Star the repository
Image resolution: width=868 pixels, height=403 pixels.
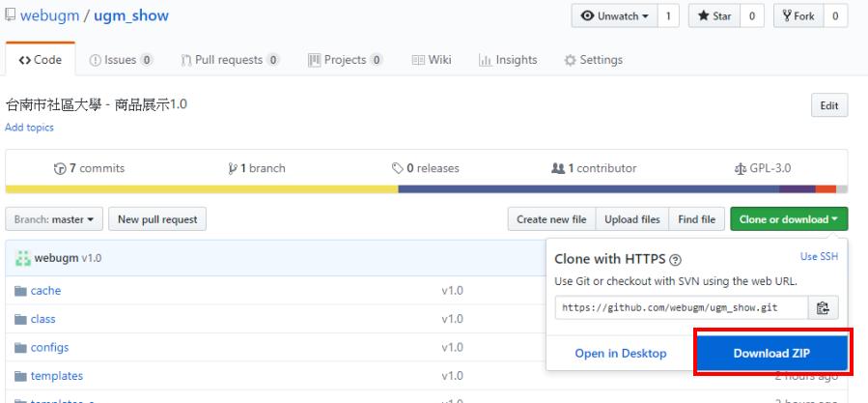coord(714,16)
